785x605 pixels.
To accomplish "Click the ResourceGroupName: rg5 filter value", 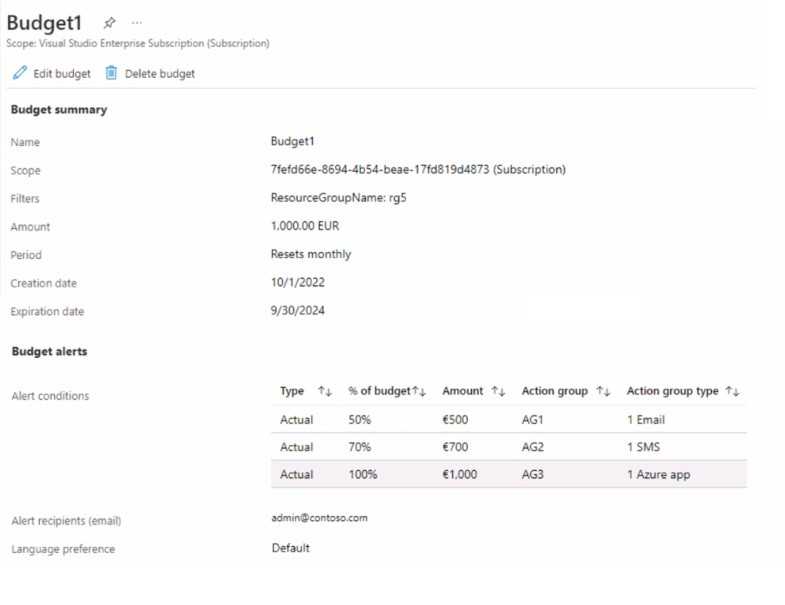I will point(338,198).
